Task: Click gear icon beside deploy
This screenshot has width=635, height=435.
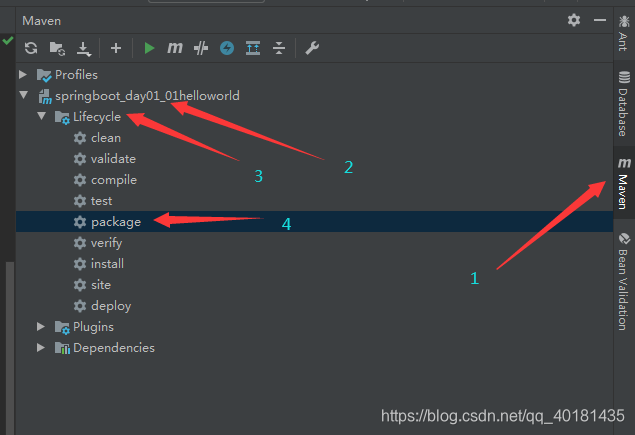Action: click(x=80, y=306)
